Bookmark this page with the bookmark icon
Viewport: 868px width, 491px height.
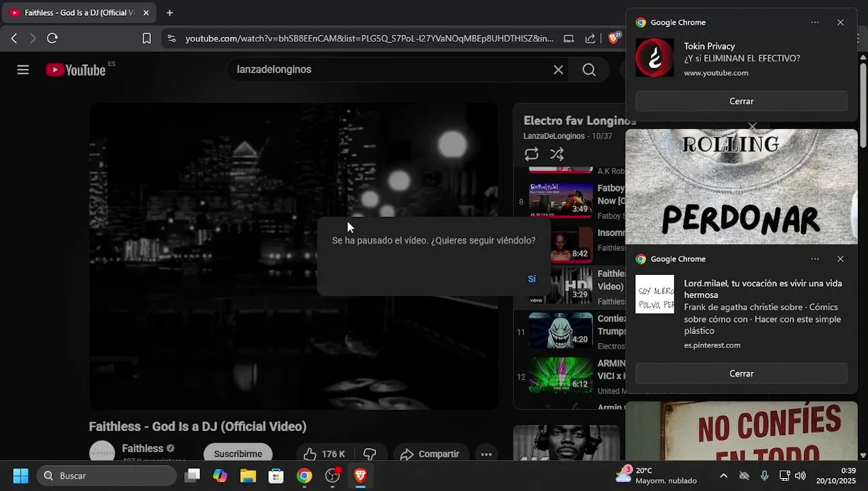pyautogui.click(x=147, y=39)
